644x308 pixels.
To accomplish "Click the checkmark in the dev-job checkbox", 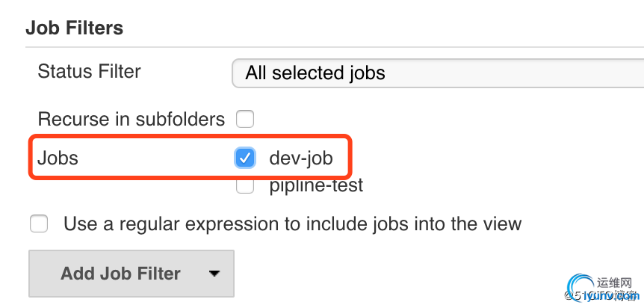I will pyautogui.click(x=245, y=158).
